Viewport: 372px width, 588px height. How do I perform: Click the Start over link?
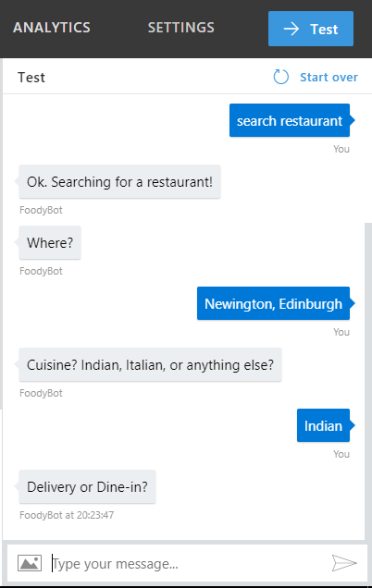point(329,78)
